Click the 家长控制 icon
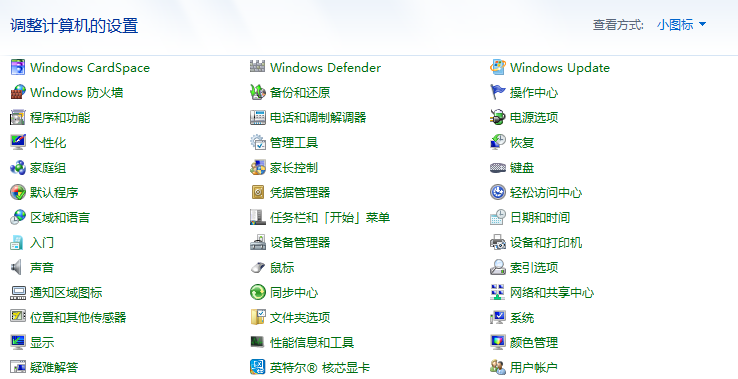This screenshot has width=738, height=379. (257, 167)
